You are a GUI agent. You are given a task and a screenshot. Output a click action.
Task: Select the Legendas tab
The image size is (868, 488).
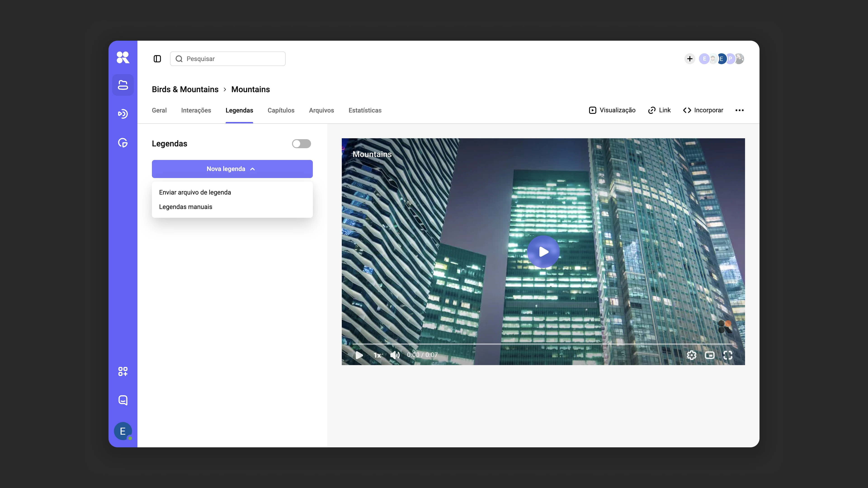239,110
